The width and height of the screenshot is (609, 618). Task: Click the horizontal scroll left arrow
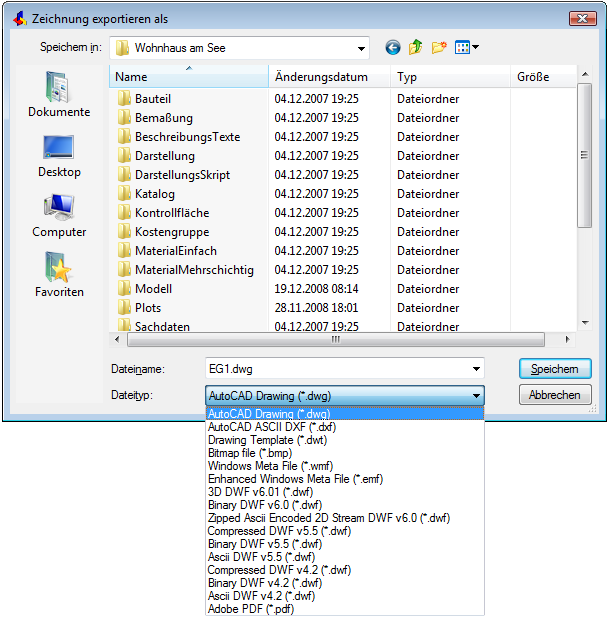tap(117, 339)
